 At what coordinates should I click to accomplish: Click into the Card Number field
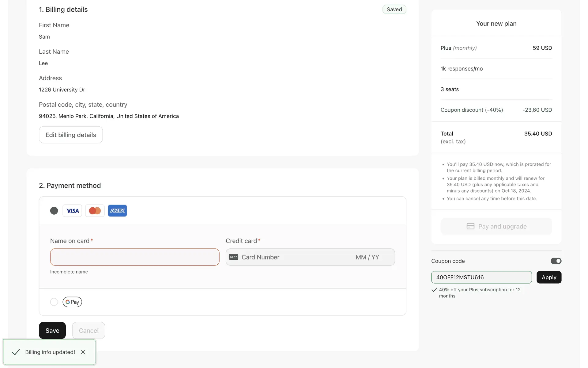click(288, 257)
